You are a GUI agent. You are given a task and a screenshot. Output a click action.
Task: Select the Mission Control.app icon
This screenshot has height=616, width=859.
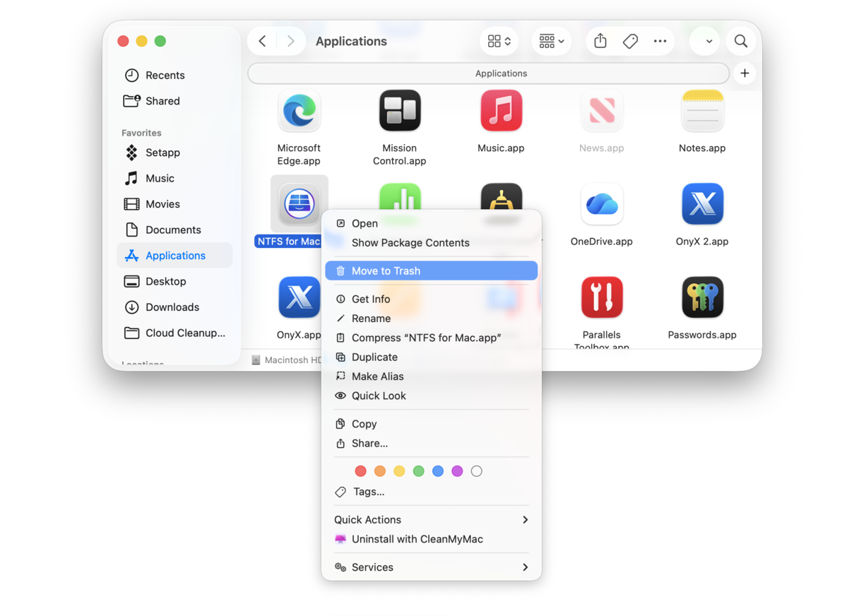click(x=400, y=111)
